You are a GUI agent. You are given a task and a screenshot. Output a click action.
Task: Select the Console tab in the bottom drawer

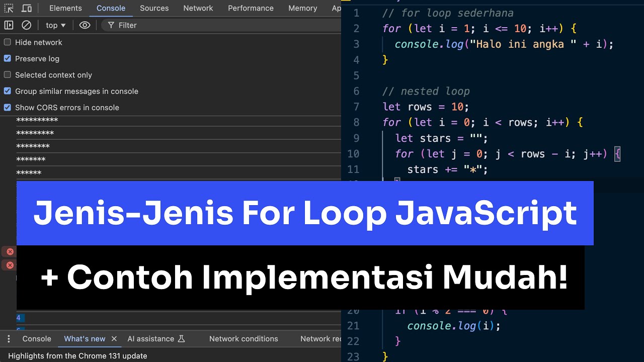[x=37, y=339]
